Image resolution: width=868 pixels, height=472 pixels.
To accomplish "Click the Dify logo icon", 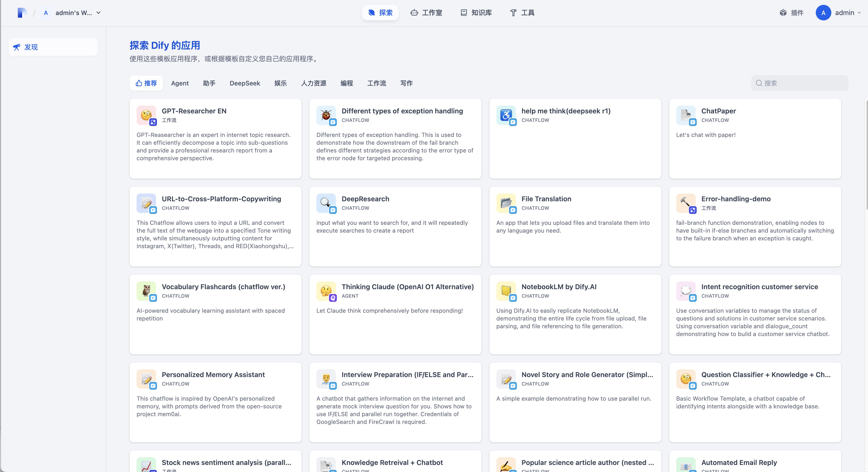I will pos(22,13).
